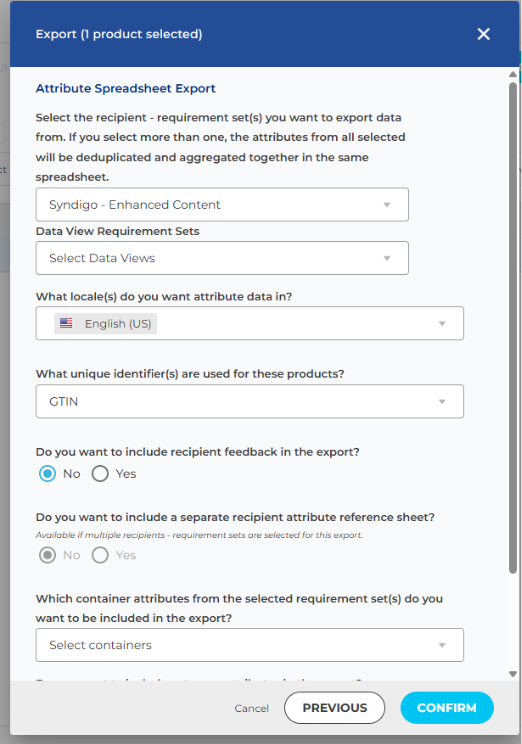Click the scrollbar up arrow in the dialog

pos(513,74)
